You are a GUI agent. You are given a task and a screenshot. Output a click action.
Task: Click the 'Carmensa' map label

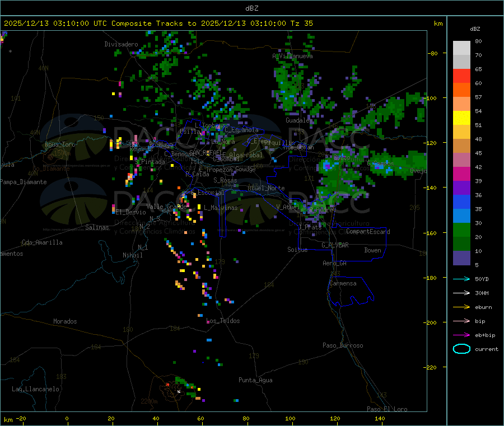[343, 284]
